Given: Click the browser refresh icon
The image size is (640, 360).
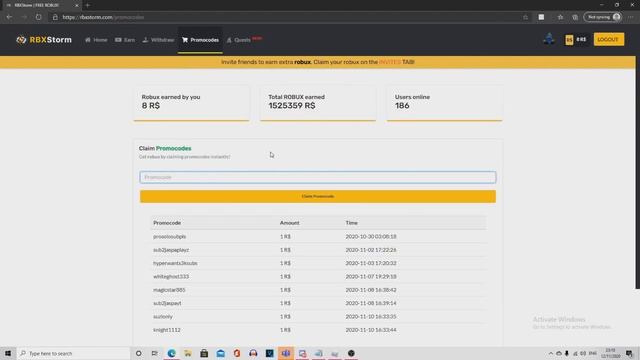Looking at the screenshot, I should pos(38,17).
